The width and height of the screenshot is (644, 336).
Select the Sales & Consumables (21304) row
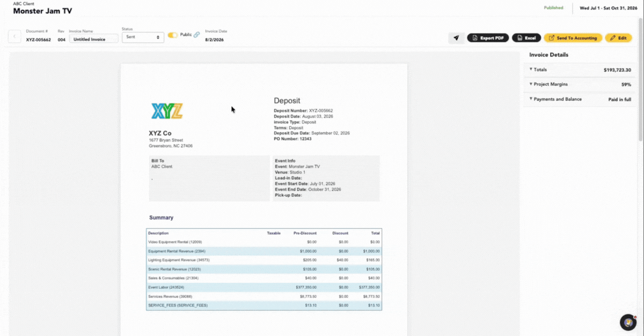click(x=264, y=278)
